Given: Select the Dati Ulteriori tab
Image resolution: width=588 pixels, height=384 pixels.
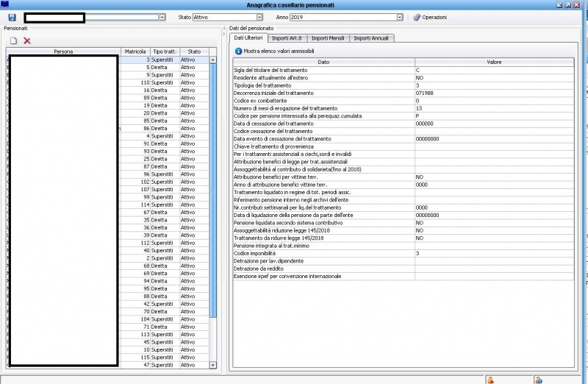Looking at the screenshot, I should [x=248, y=38].
